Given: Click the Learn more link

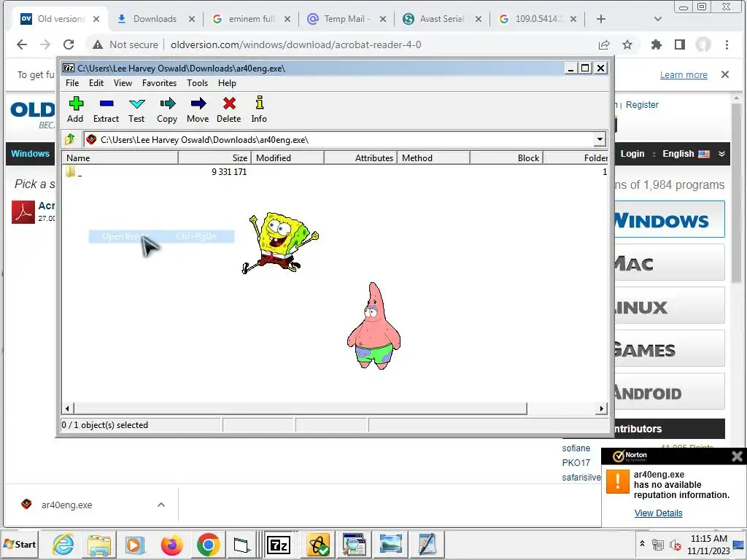Looking at the screenshot, I should click(684, 75).
